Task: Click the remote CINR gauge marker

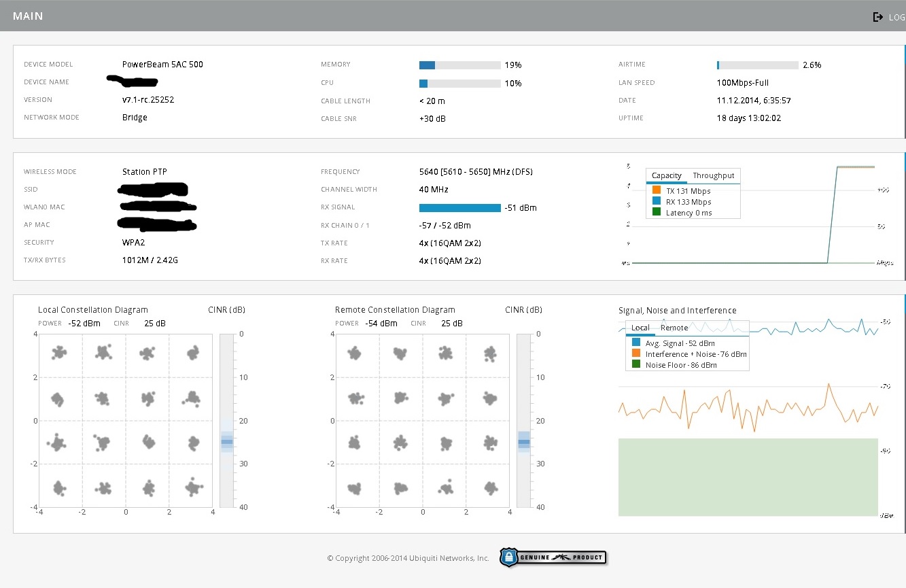Action: coord(524,442)
